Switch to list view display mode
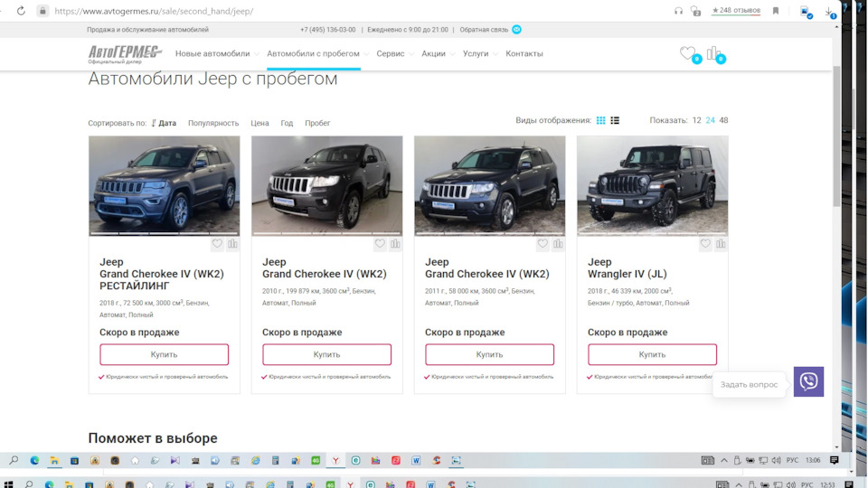Viewport: 868px width, 488px height. pos(615,120)
